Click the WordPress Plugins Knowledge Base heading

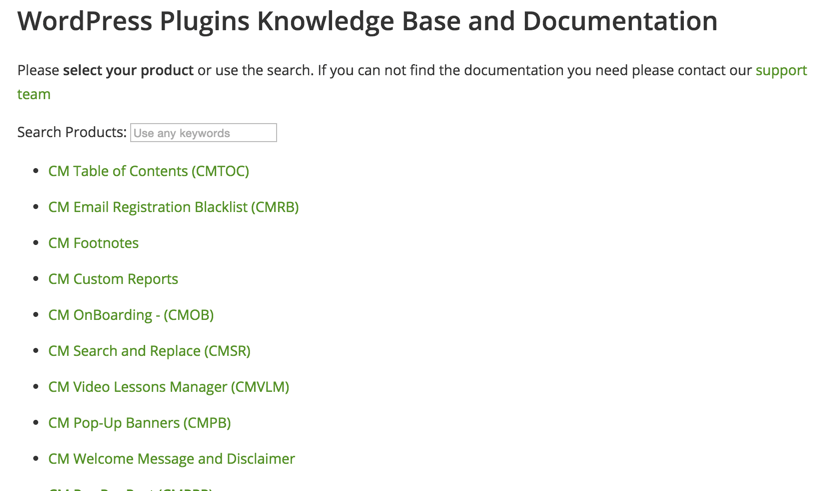[x=367, y=21]
